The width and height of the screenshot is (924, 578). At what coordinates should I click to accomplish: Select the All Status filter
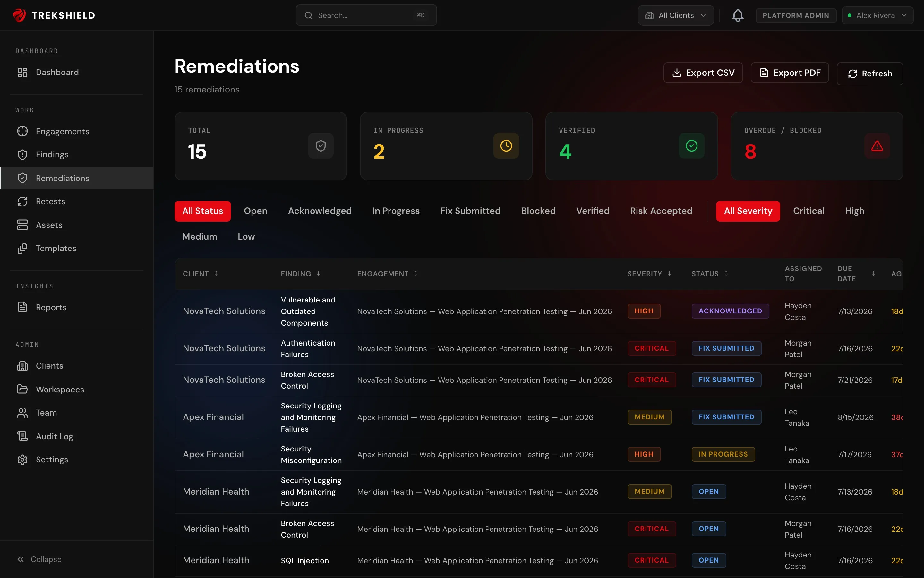click(x=203, y=211)
